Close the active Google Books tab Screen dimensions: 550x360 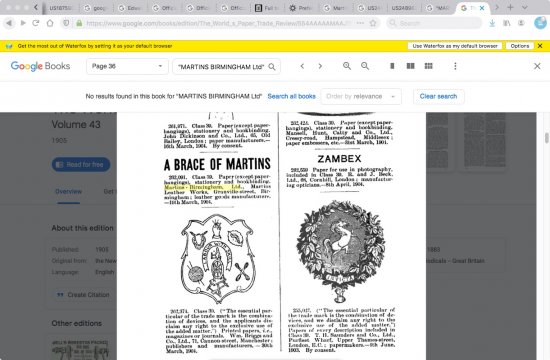tap(482, 8)
